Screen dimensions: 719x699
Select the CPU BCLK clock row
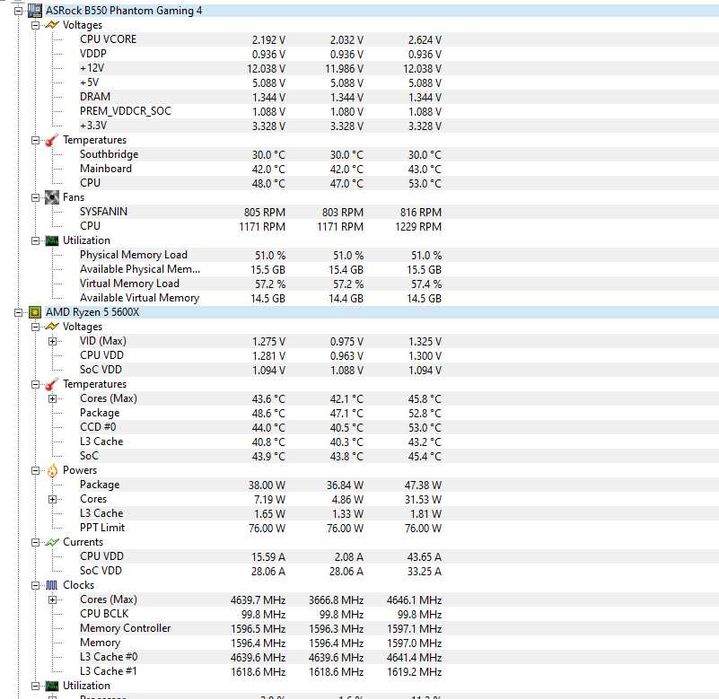pos(260,614)
